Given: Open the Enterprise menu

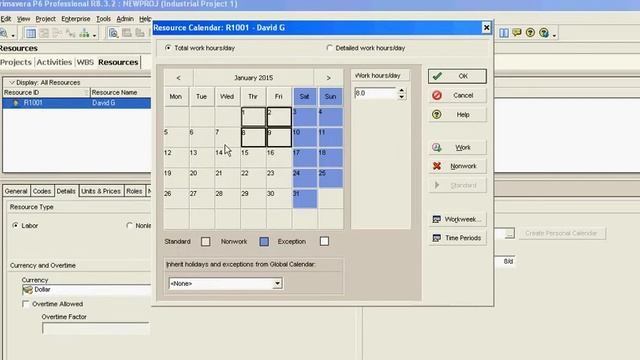Looking at the screenshot, I should 76,19.
